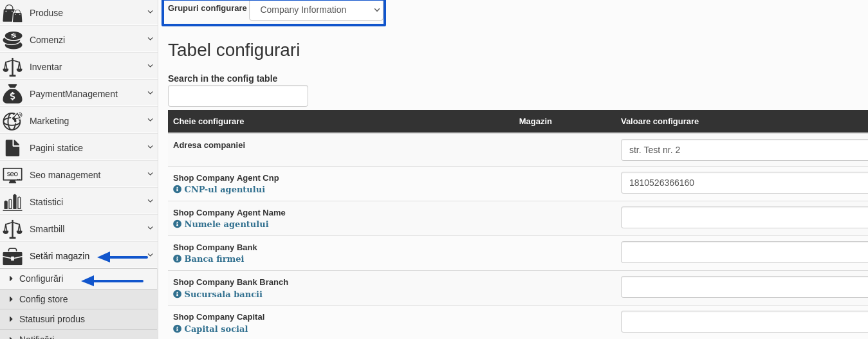The width and height of the screenshot is (868, 339).
Task: Click the Capital social hint text
Action: (x=216, y=329)
